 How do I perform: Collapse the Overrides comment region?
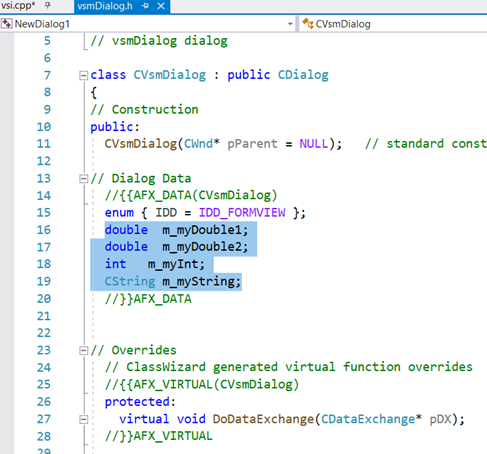(x=83, y=351)
